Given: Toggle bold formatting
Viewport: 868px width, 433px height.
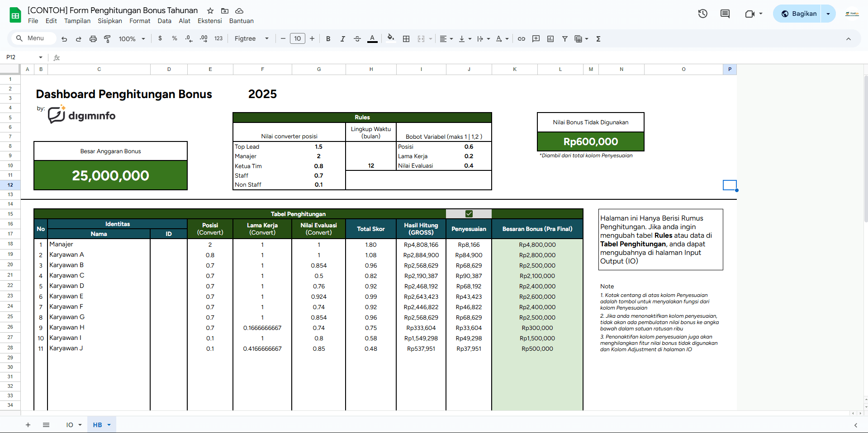Looking at the screenshot, I should pos(328,39).
